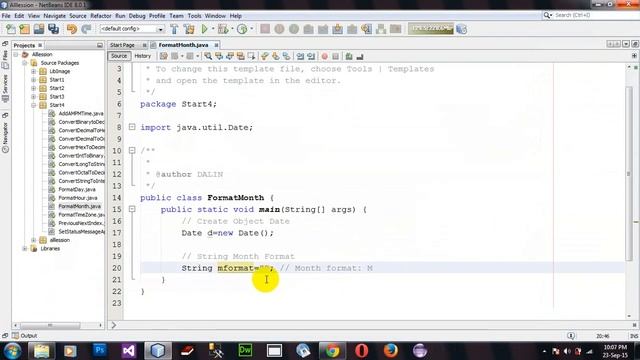Expand the allession package node
Viewport: 640px width, 360px height.
(33, 240)
